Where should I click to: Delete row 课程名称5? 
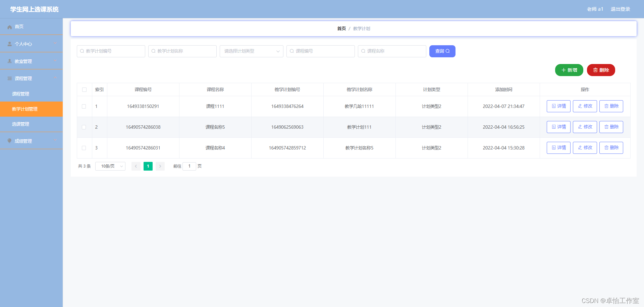point(611,127)
